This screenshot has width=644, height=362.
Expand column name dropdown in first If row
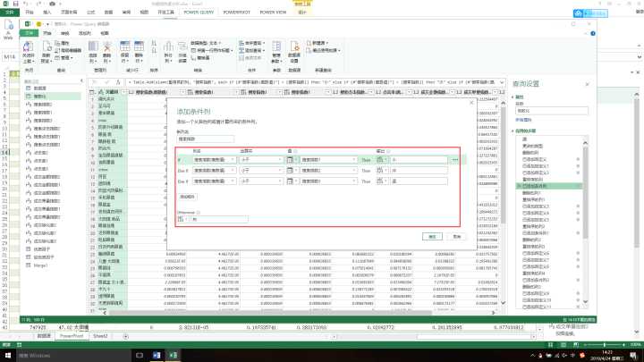233,159
